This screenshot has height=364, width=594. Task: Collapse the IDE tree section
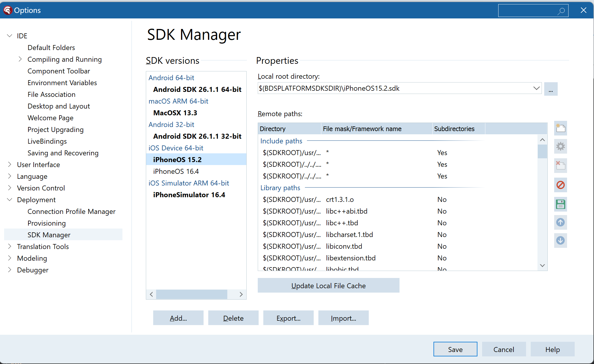pos(9,35)
